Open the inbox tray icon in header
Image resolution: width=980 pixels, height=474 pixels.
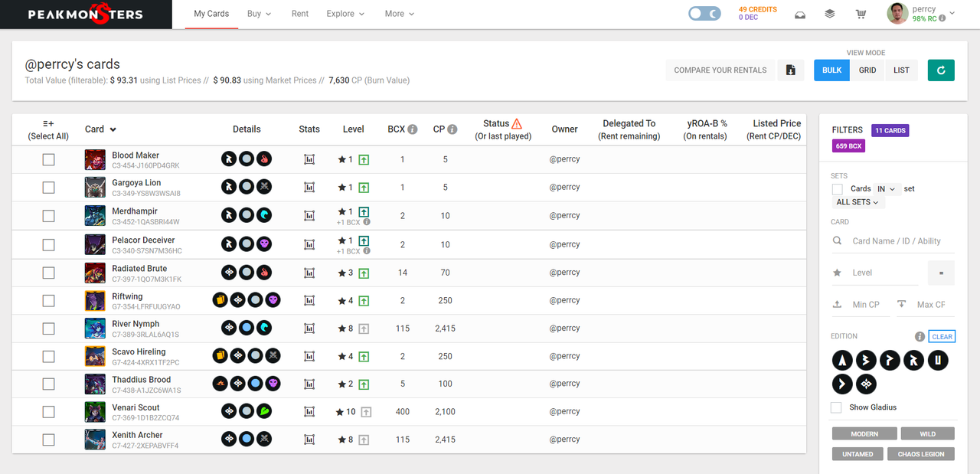pos(800,14)
